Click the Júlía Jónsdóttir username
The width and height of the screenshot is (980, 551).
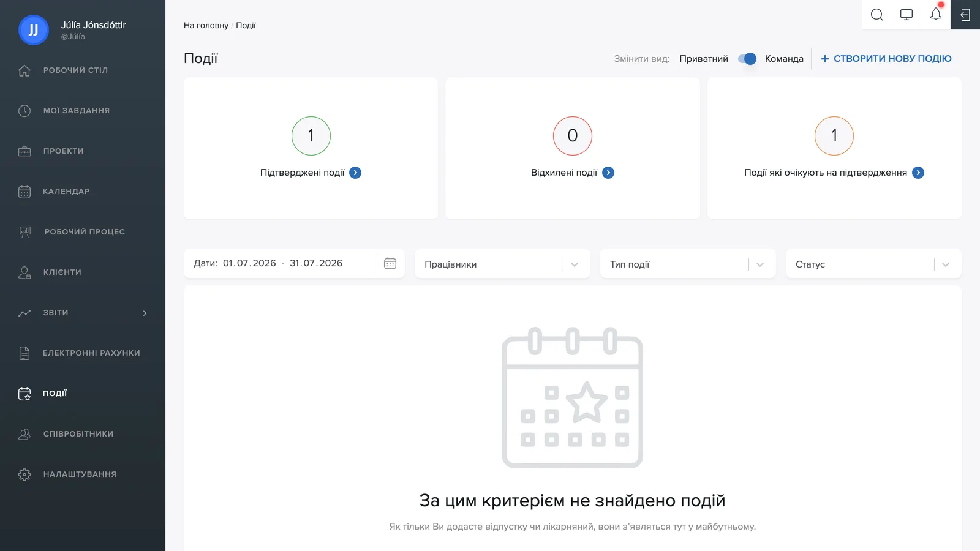coord(93,25)
